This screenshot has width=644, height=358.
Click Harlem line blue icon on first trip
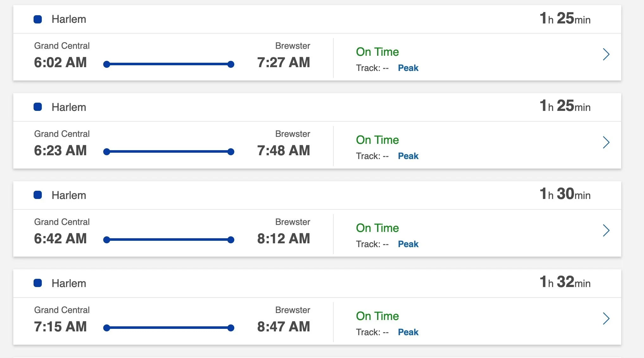pos(38,19)
